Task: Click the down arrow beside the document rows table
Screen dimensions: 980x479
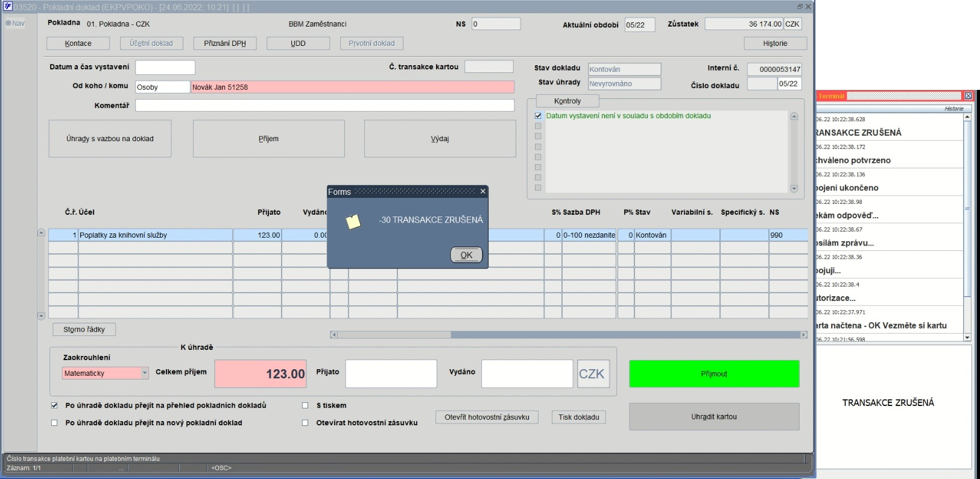Action: (x=41, y=316)
